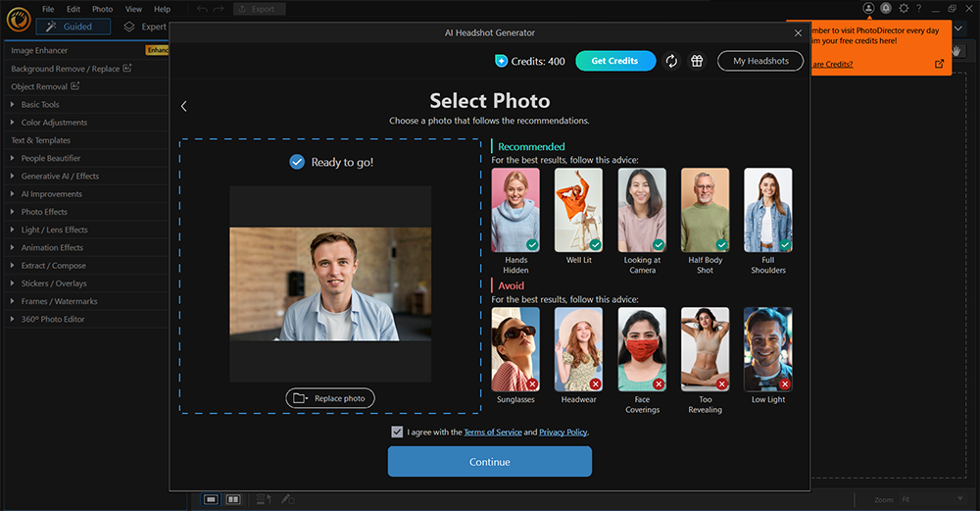Click the uploaded man portrait photo
The height and width of the screenshot is (511, 980).
(x=330, y=284)
